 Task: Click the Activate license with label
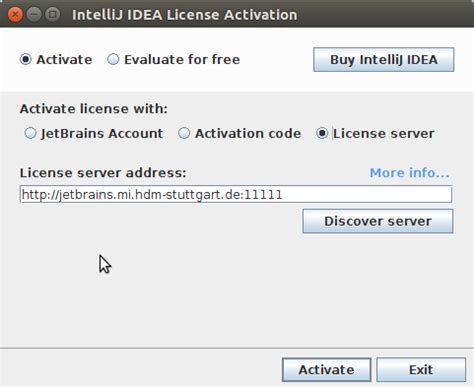pos(94,109)
